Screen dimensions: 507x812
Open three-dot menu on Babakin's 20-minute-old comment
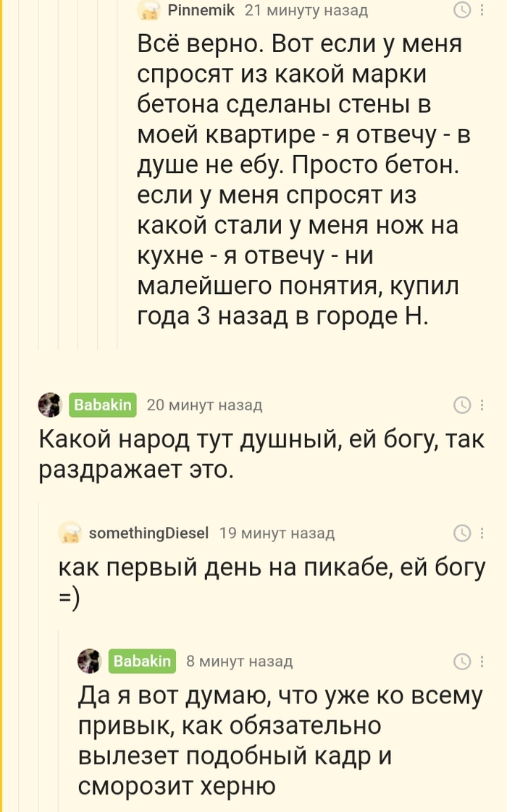pyautogui.click(x=482, y=405)
